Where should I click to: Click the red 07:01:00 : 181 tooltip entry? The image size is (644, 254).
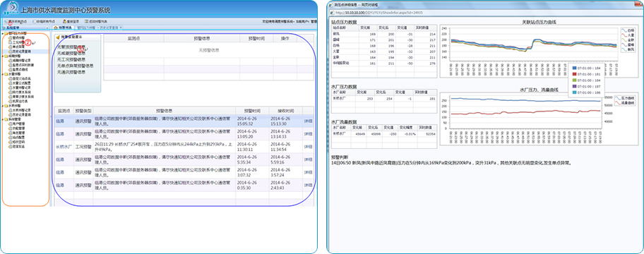point(587,74)
